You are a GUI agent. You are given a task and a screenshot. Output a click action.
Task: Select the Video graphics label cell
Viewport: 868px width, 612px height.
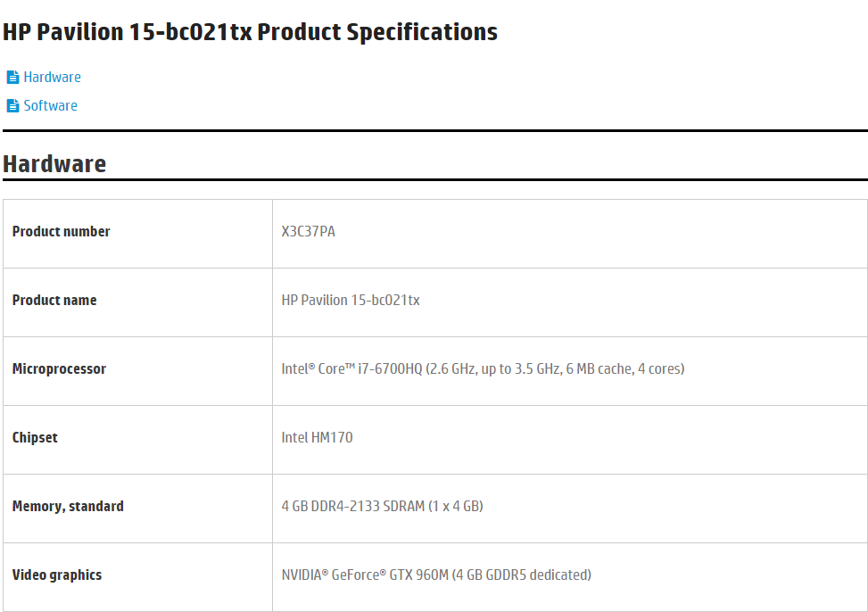[138, 577]
